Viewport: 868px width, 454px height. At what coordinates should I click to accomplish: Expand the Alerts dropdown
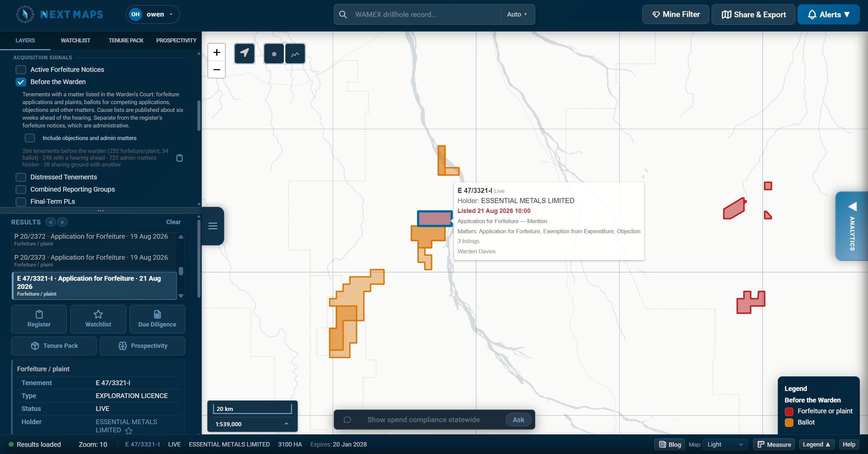point(828,14)
